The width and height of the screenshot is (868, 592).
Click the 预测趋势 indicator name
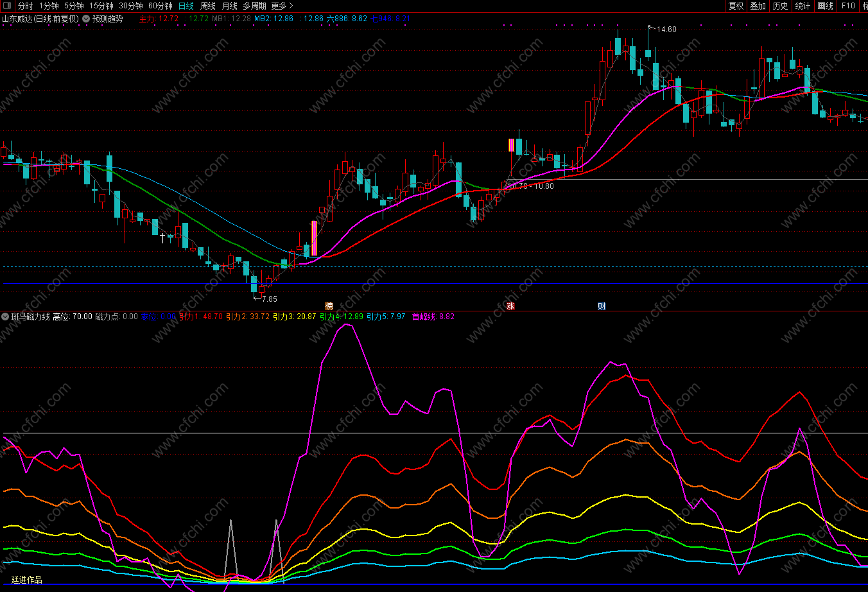(x=108, y=19)
